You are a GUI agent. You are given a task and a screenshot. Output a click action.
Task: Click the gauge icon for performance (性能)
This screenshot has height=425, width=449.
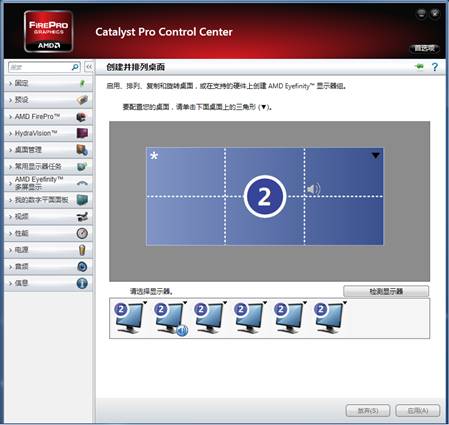(82, 233)
